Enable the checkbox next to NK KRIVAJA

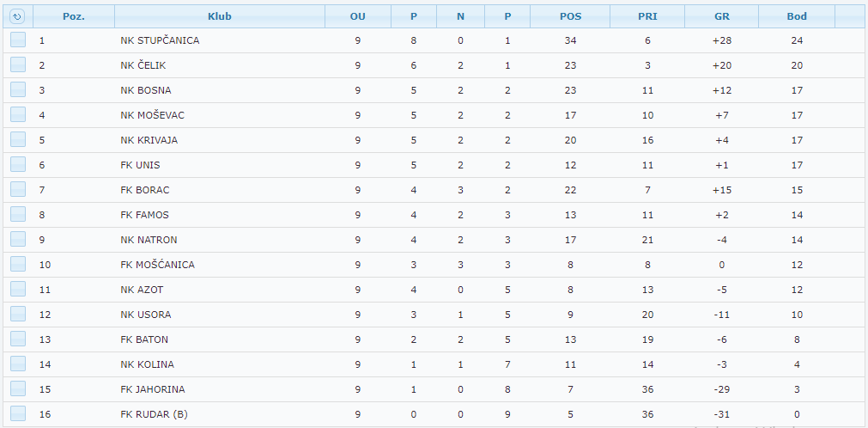[18, 140]
